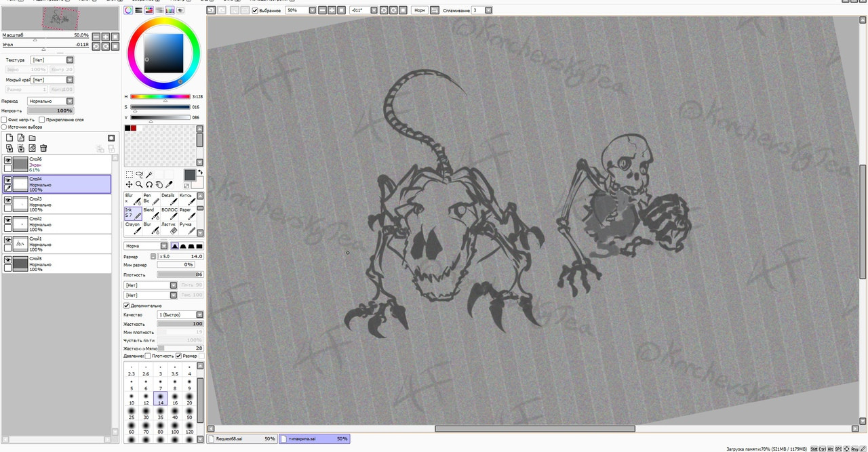
Task: Select the Magic Wand tool
Action: click(149, 175)
